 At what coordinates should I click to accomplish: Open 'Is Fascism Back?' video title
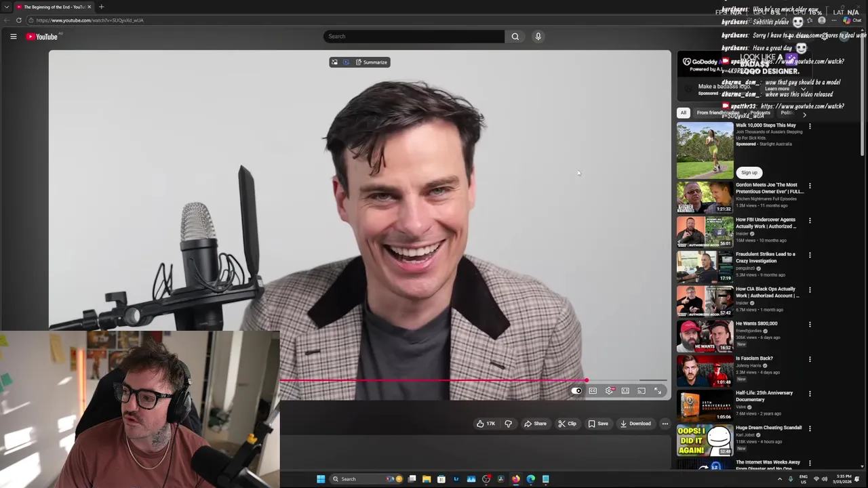(754, 359)
